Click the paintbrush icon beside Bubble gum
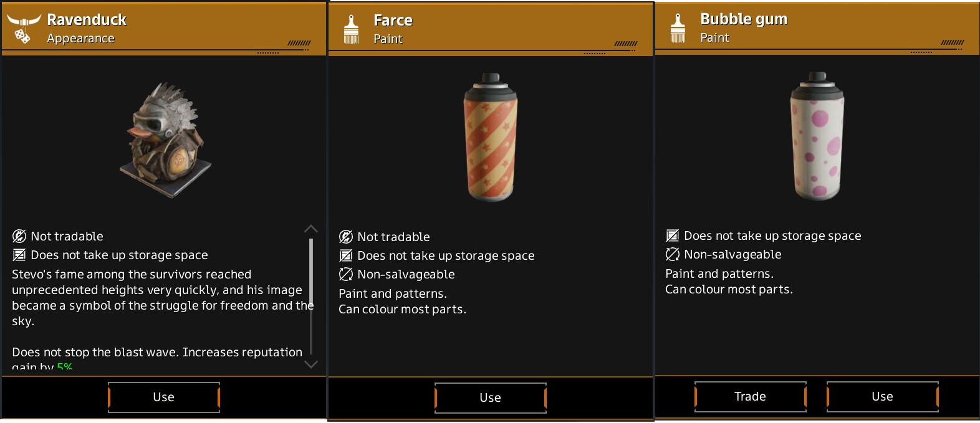The image size is (980, 423). point(678,28)
